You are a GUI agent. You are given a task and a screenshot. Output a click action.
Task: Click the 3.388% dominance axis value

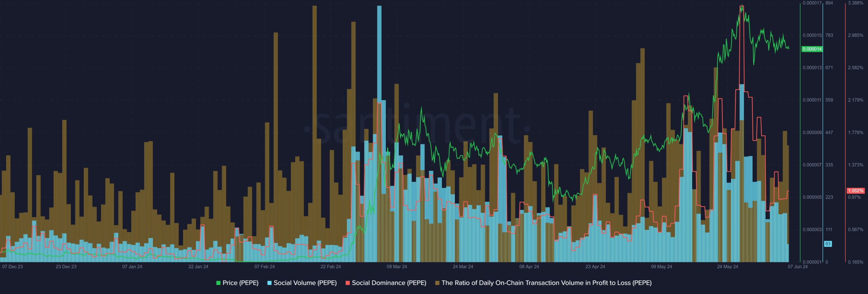(x=856, y=3)
